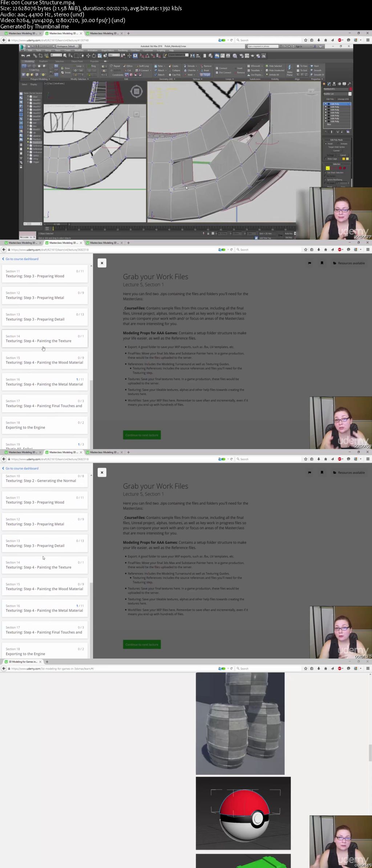The width and height of the screenshot is (372, 868).
Task: Open the Rendering menu in 3ds Max
Action: click(x=122, y=51)
